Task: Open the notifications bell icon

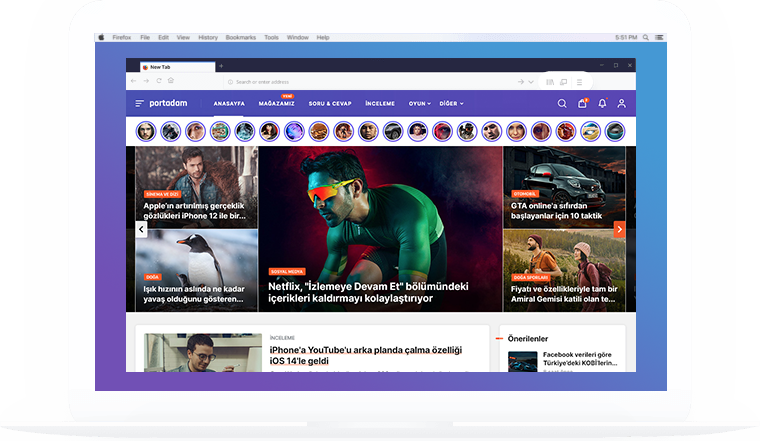Action: pos(602,104)
